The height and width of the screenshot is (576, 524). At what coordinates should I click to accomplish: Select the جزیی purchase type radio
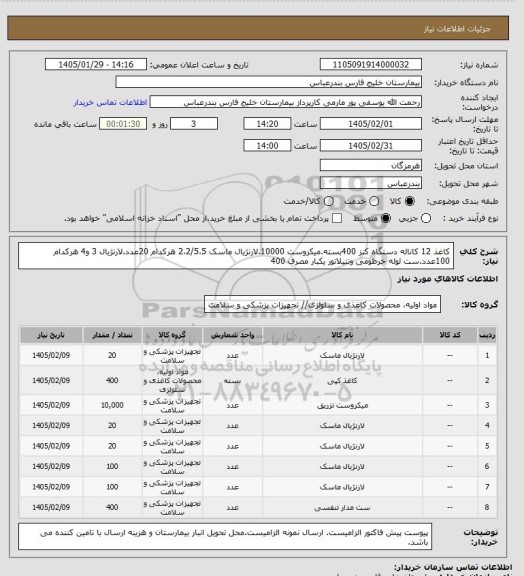click(426, 218)
